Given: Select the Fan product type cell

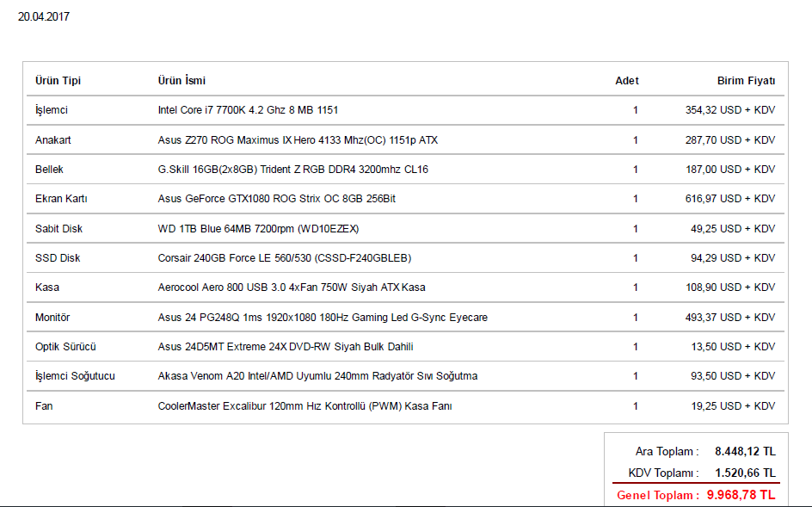Looking at the screenshot, I should coord(44,406).
